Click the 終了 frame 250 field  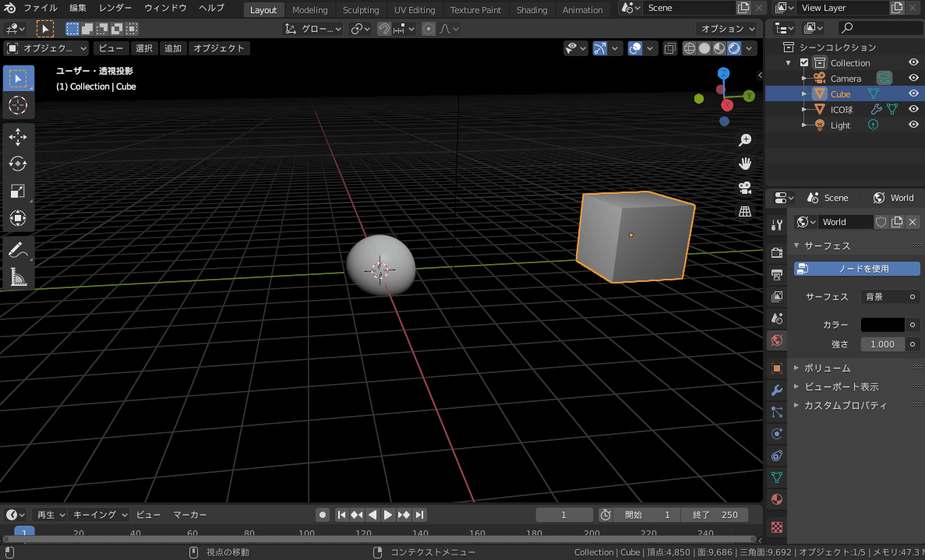point(715,515)
